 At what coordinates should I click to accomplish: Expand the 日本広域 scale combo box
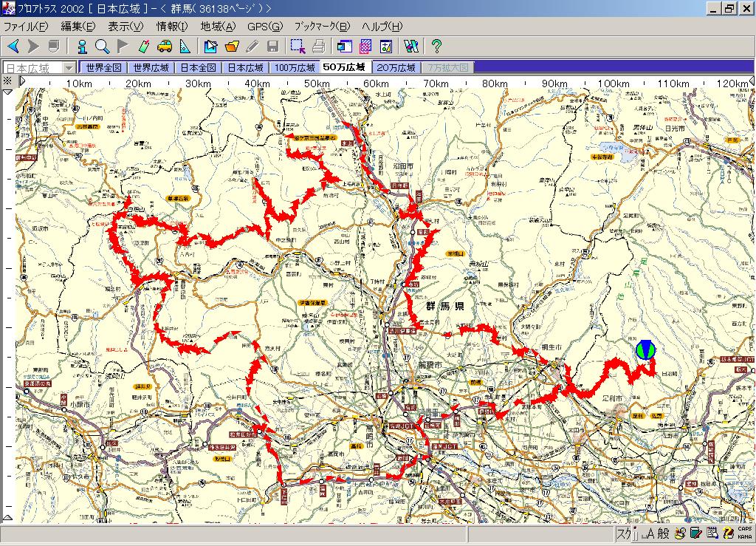pos(69,67)
